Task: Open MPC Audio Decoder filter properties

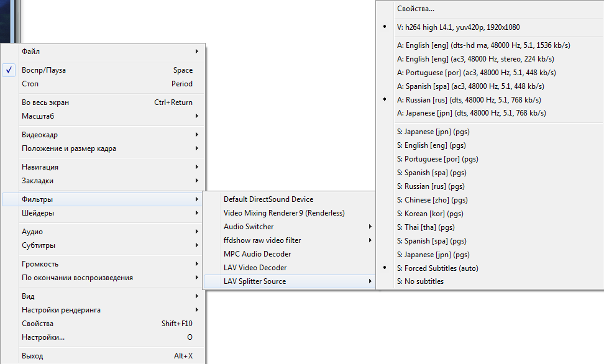Action: coord(257,254)
